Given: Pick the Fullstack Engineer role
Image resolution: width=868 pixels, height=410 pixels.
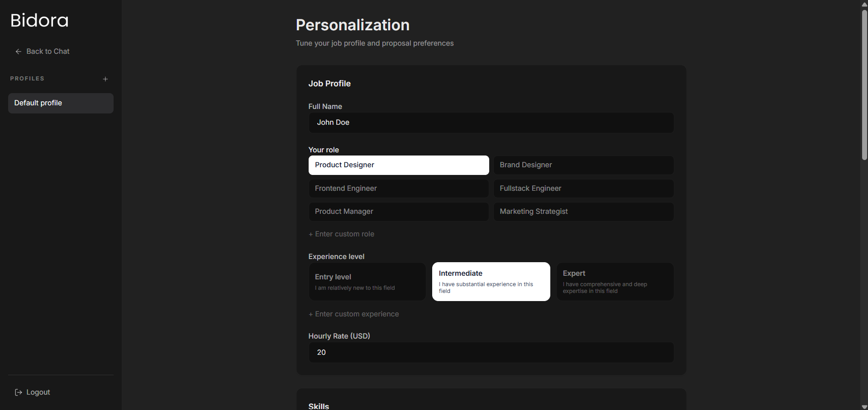Looking at the screenshot, I should pyautogui.click(x=583, y=189).
